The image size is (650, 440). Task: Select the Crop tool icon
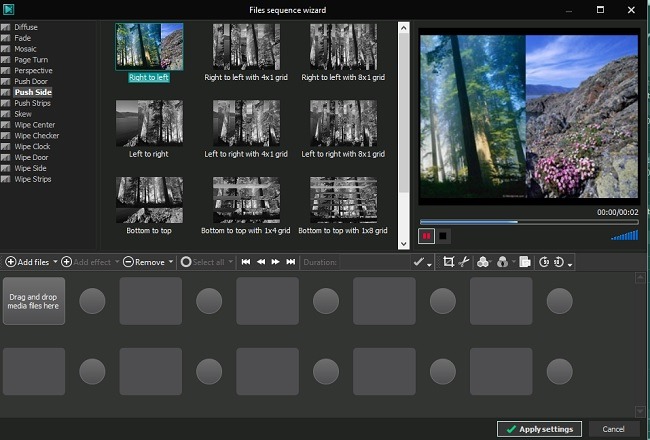(x=448, y=262)
